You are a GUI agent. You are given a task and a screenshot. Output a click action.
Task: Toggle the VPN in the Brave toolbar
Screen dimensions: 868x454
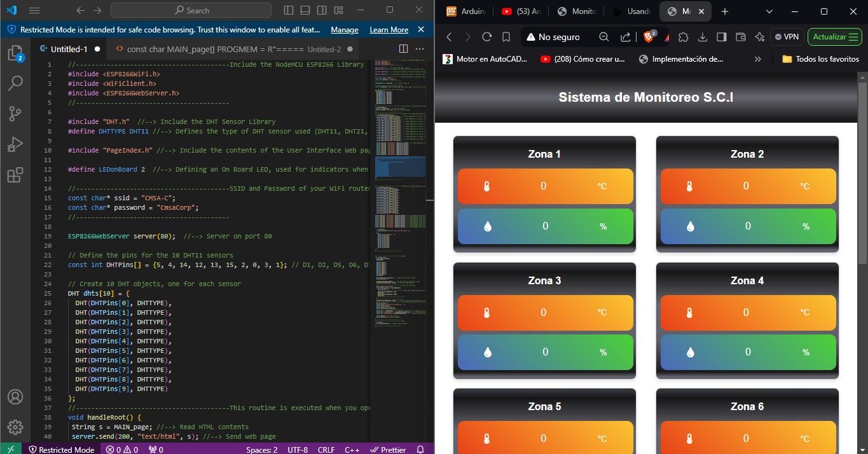coord(787,37)
